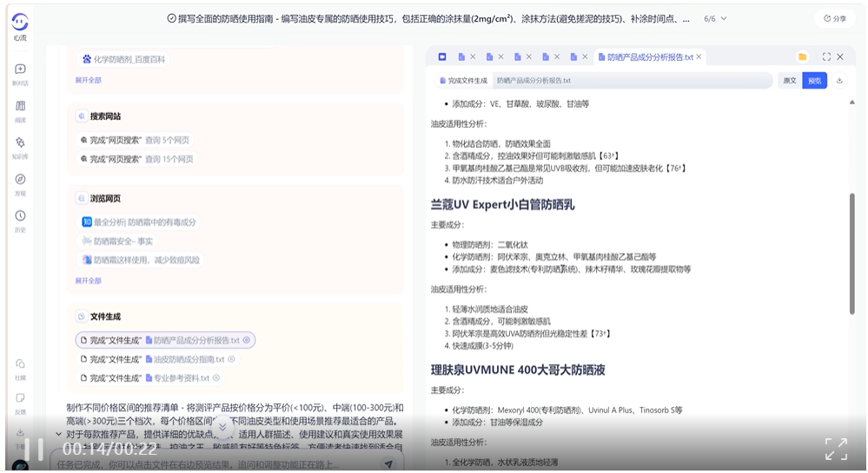Screen dimensions: 868x473
Task: Open 防晒霜安全–事实 page link
Action: [x=117, y=241]
